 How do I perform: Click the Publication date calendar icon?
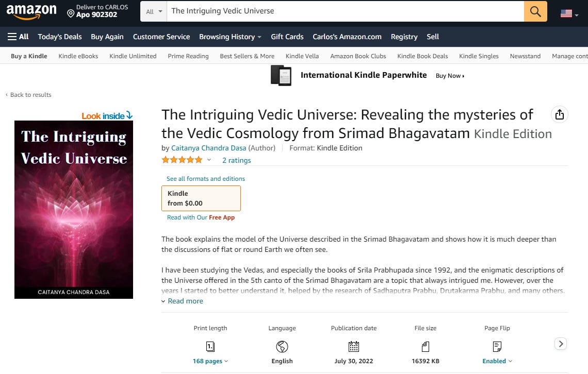pos(354,346)
